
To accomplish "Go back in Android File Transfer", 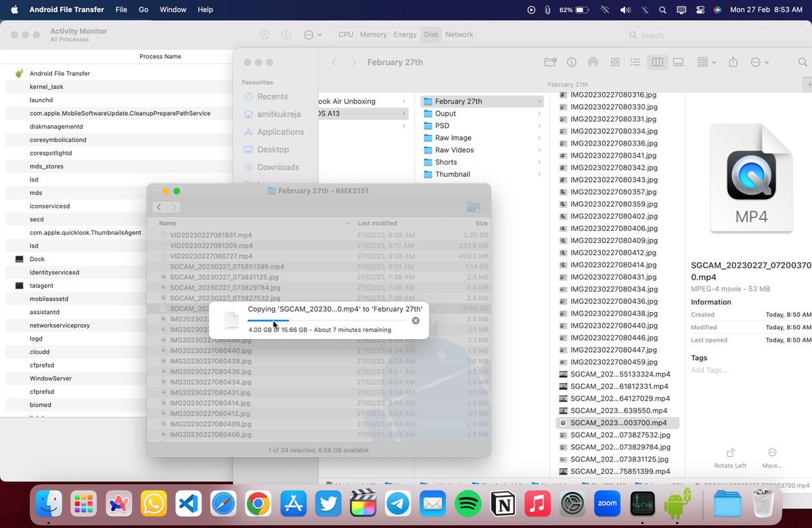I will pyautogui.click(x=159, y=207).
